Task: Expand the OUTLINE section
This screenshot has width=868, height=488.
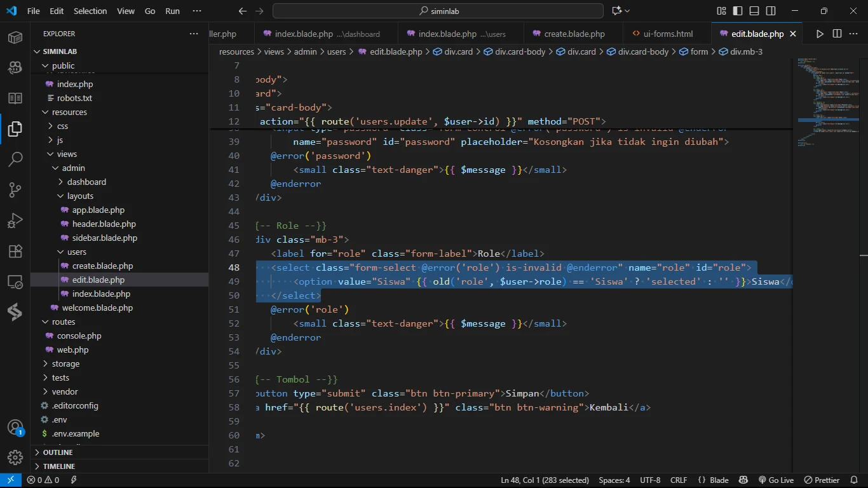Action: 57,452
